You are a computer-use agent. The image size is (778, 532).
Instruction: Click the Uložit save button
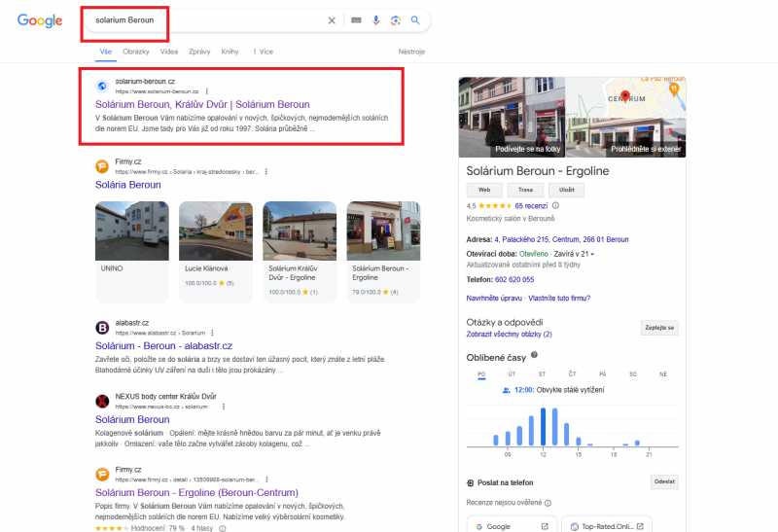point(567,190)
